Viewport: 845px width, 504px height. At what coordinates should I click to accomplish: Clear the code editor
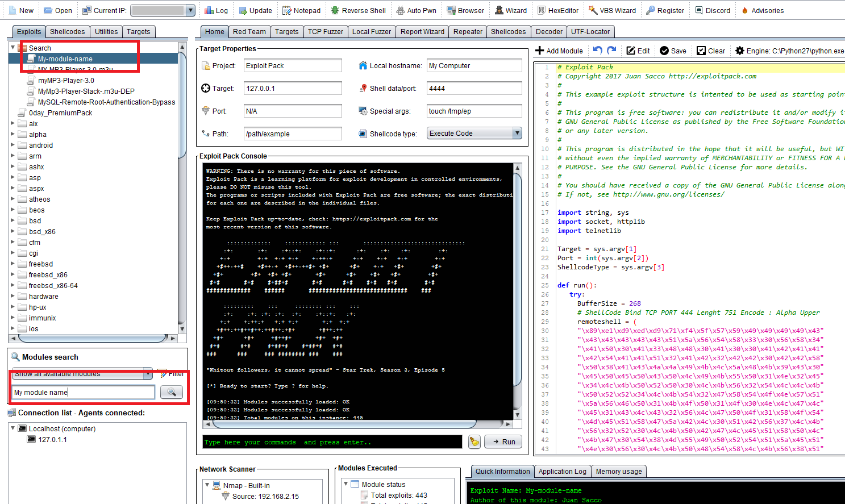coord(711,51)
